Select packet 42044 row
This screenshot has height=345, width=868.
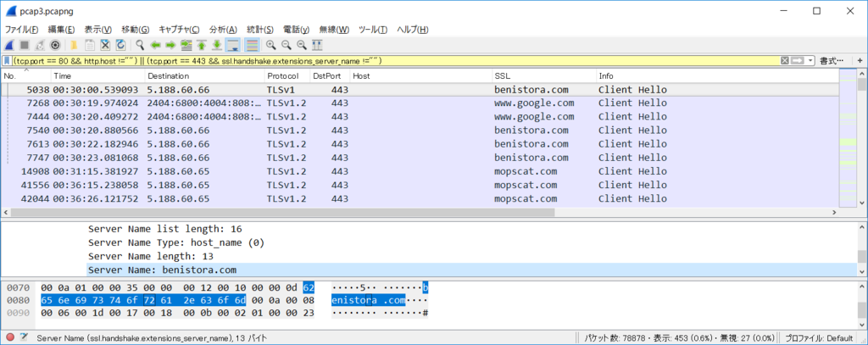coord(420,199)
